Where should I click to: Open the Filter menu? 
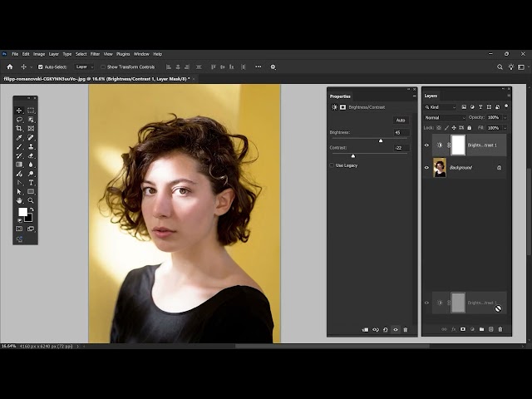coord(95,54)
